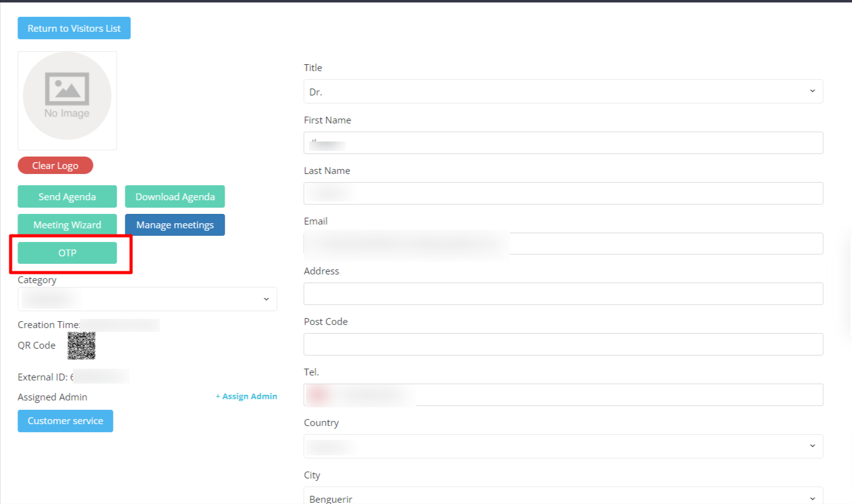Click the + Assign Admin link
The width and height of the screenshot is (852, 504).
pyautogui.click(x=246, y=397)
